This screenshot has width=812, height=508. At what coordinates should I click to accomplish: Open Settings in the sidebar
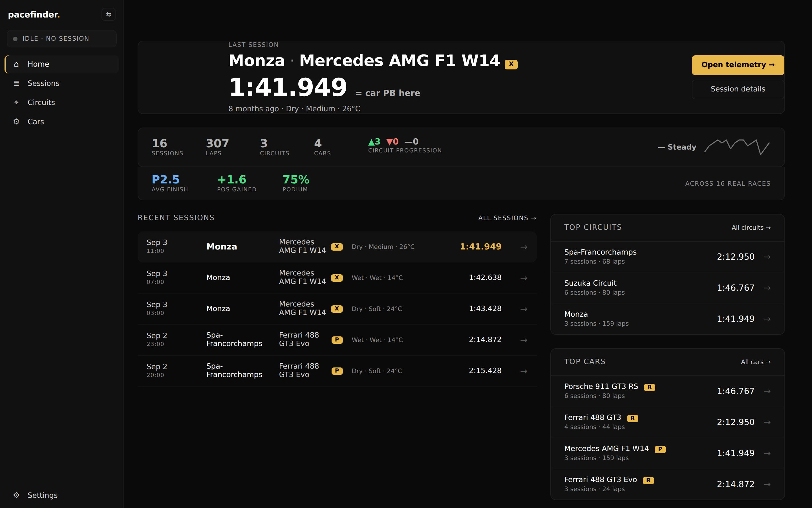[62, 495]
